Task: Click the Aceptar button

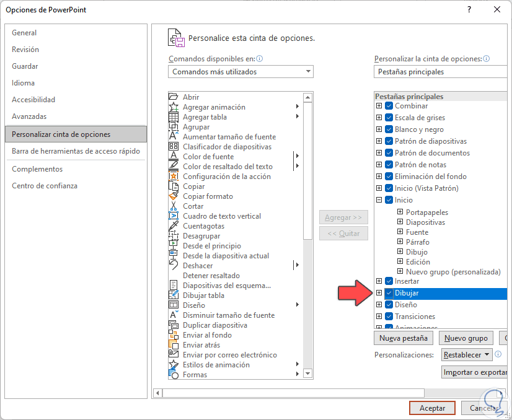Action: (432, 408)
